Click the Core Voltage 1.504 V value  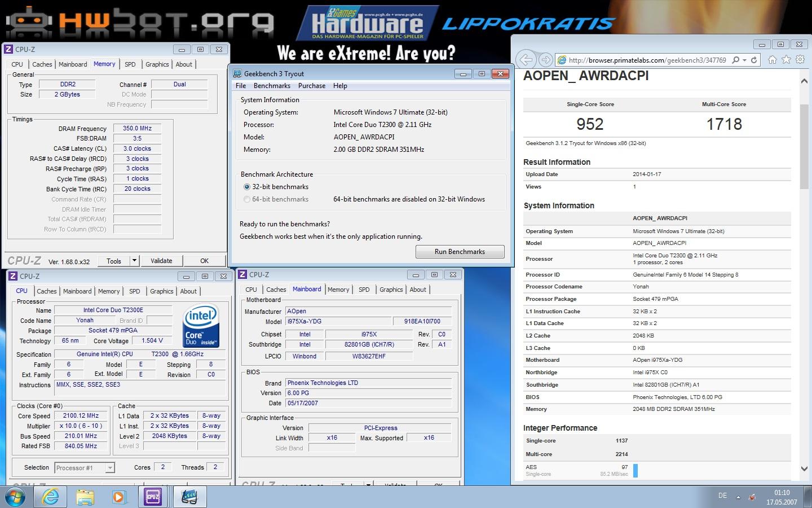pos(152,340)
